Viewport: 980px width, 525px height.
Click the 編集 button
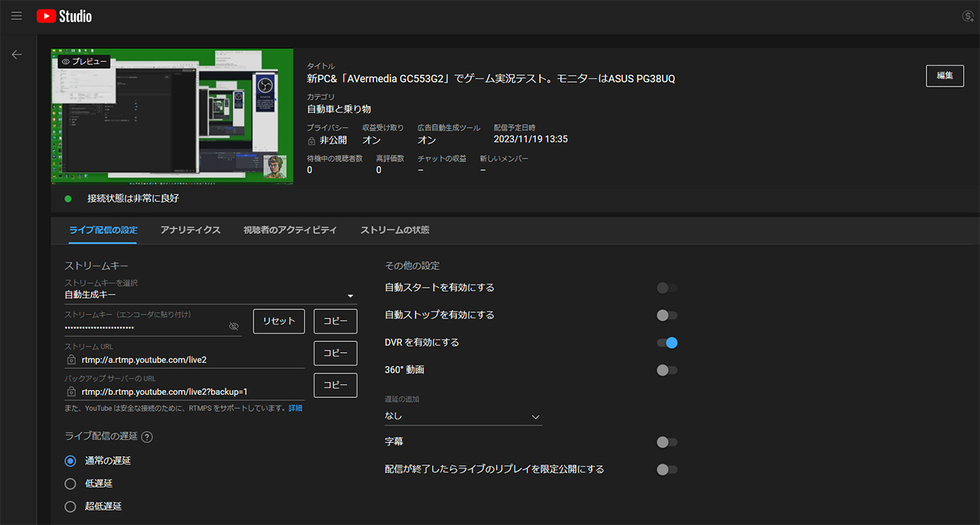(x=945, y=76)
